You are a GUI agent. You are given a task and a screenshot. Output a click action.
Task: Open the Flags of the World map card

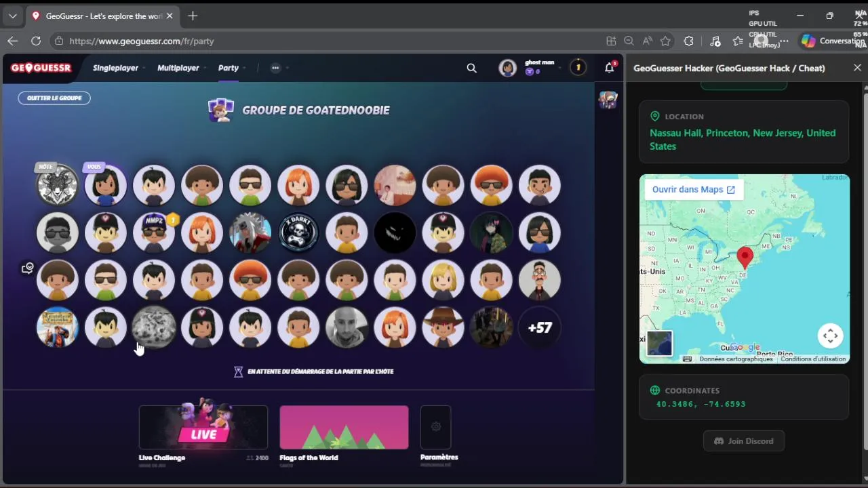[344, 428]
